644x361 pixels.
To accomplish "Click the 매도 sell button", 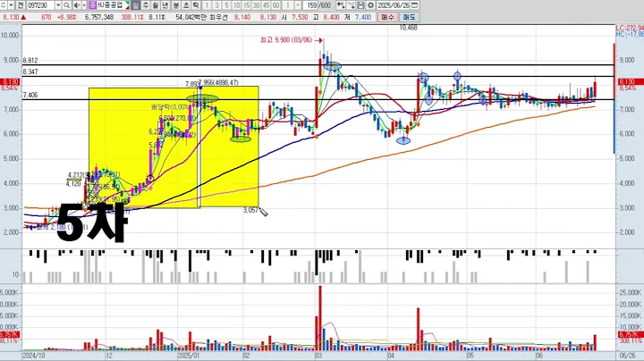I will pos(409,17).
